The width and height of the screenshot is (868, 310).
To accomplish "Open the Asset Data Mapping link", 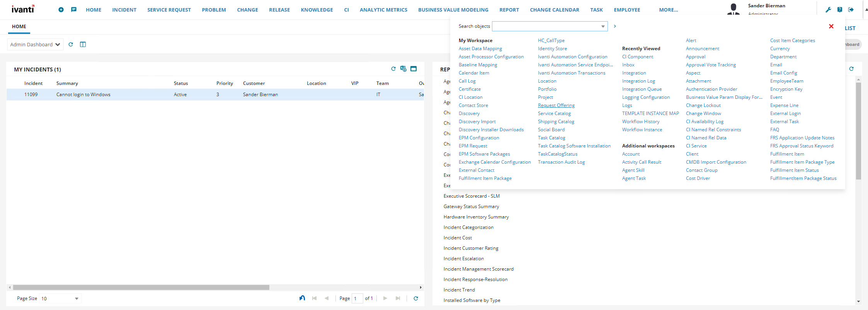I will point(480,49).
